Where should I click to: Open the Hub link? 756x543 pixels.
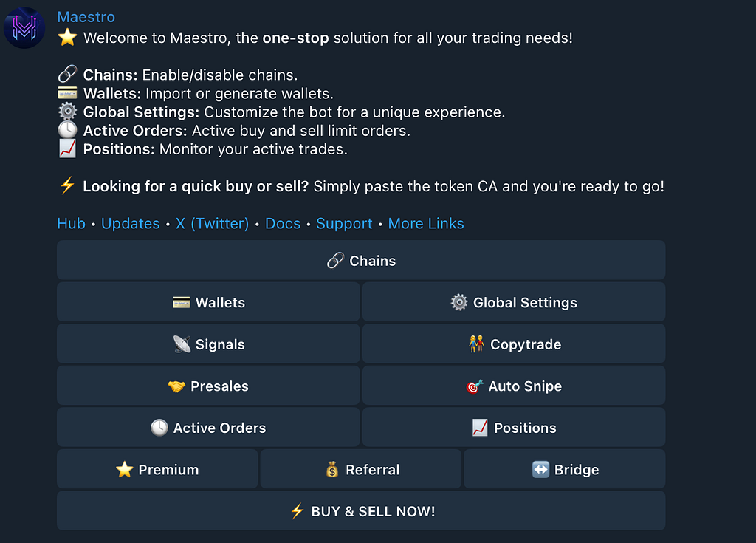point(71,223)
